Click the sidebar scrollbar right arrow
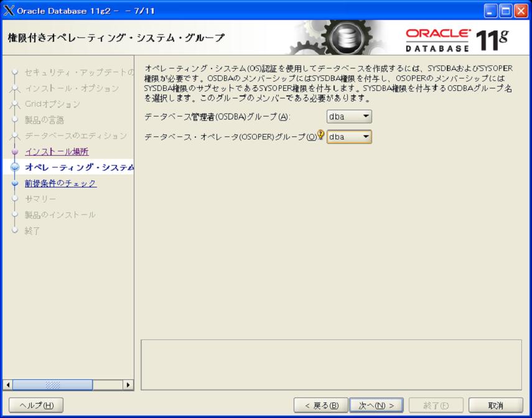Image resolution: width=532 pixels, height=418 pixels. tap(128, 385)
